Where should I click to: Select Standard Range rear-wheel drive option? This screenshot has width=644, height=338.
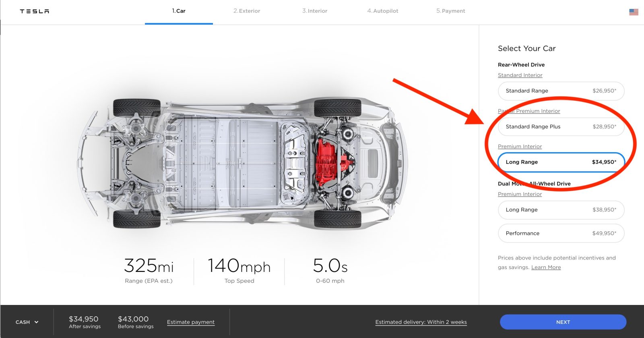pyautogui.click(x=561, y=91)
